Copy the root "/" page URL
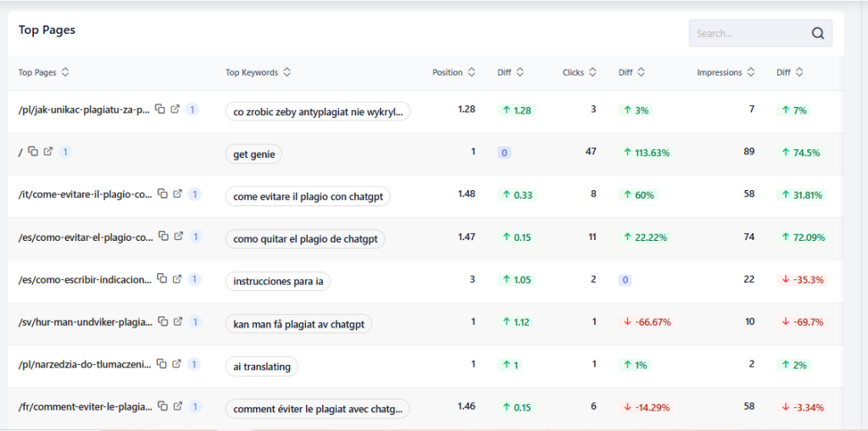The image size is (868, 431). (x=33, y=151)
